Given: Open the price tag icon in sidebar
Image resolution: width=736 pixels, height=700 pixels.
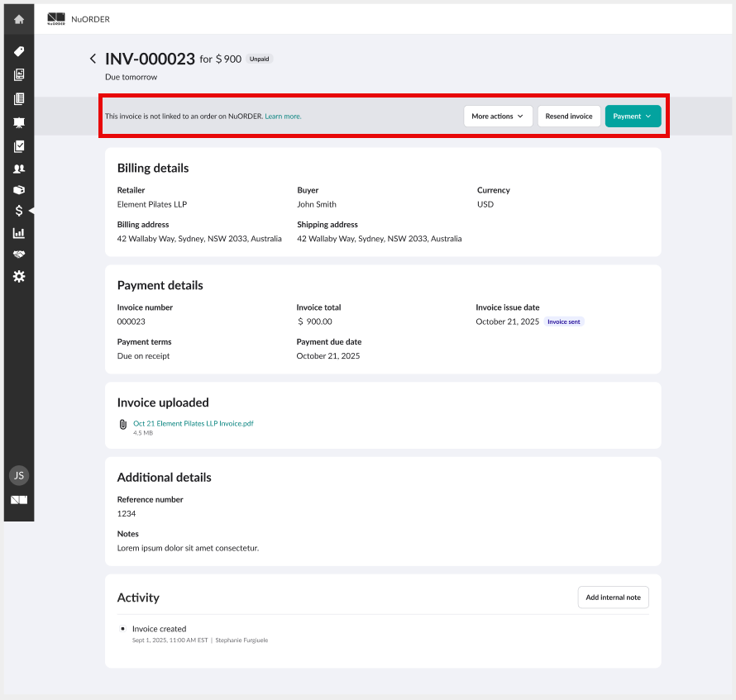Looking at the screenshot, I should tap(19, 51).
